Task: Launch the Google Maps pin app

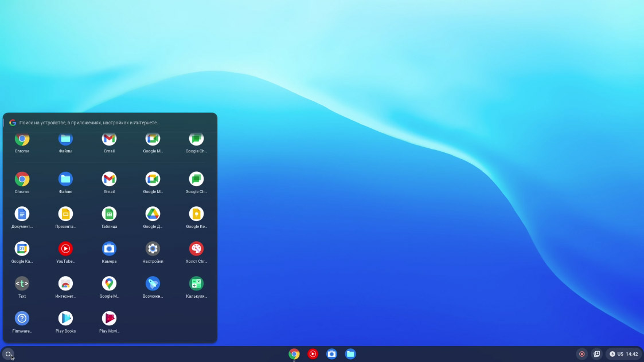Action: 110,284
